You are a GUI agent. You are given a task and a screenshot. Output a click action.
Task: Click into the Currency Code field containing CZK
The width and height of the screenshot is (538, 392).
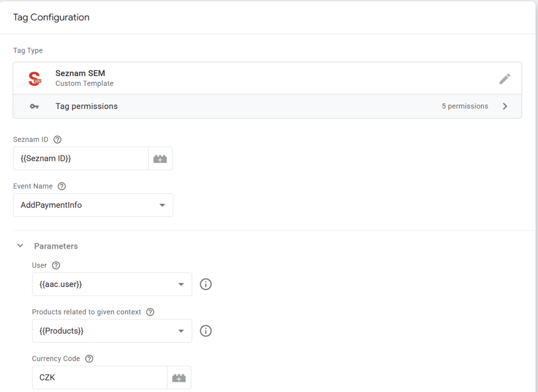click(x=99, y=378)
